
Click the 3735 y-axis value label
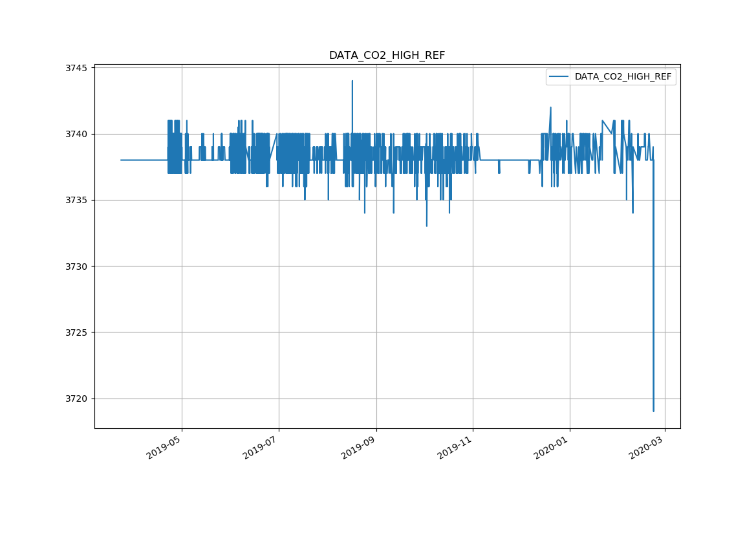pos(78,200)
